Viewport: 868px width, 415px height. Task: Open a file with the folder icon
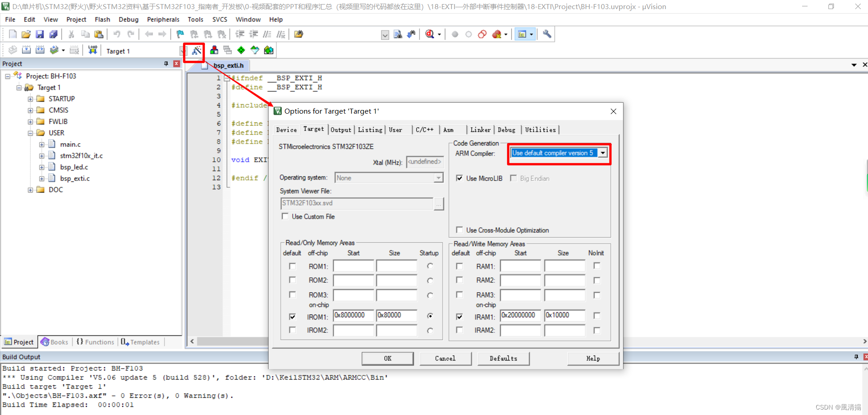click(26, 34)
